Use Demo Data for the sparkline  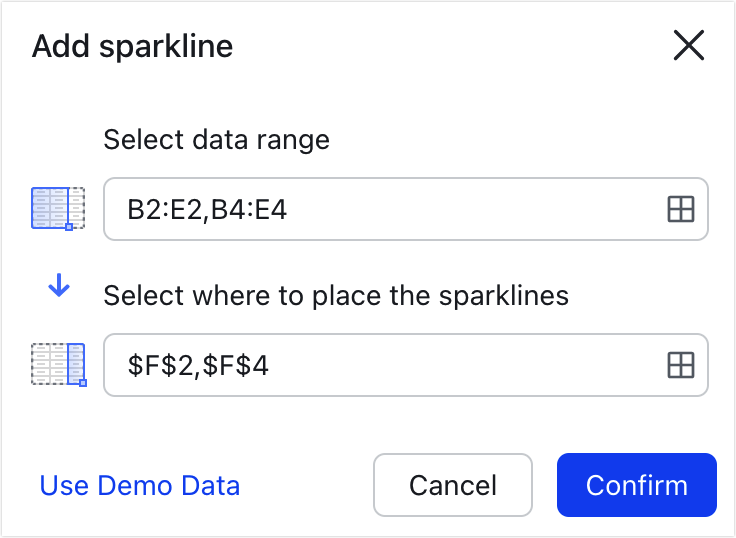(140, 485)
